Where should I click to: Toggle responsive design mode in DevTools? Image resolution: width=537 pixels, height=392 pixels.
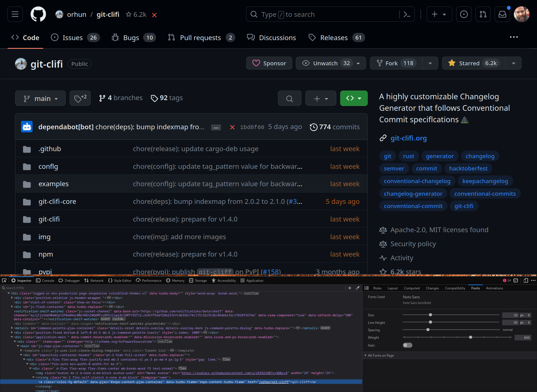(525, 280)
